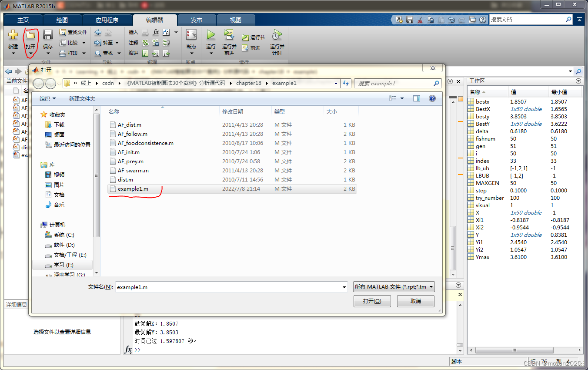
Task: Click the wrap comments icon
Action: [x=166, y=43]
